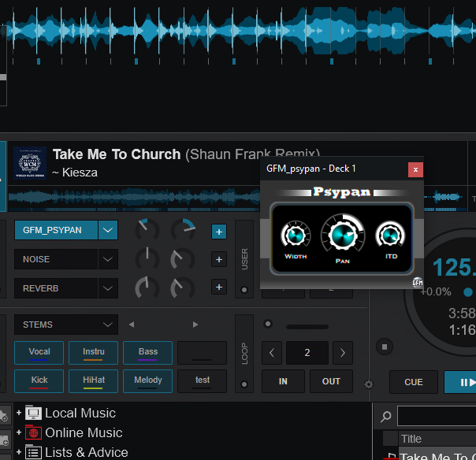Image resolution: width=476 pixels, height=460 pixels.
Task: Click the search magnifier icon
Action: (386, 417)
